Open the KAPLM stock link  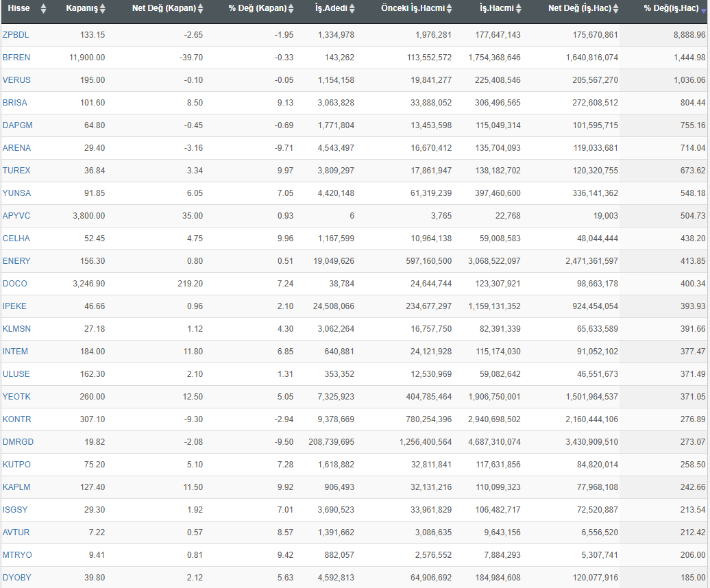pos(16,487)
